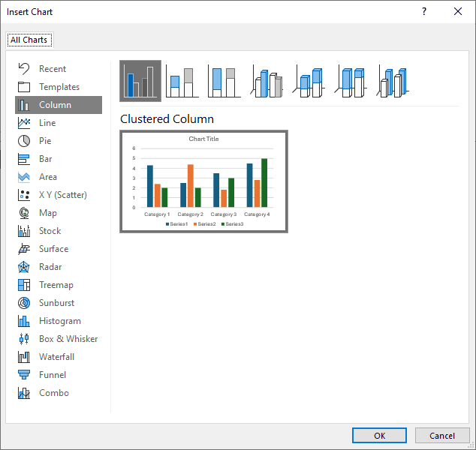Choose the 3-D 100% Stacked Column icon

pos(351,81)
